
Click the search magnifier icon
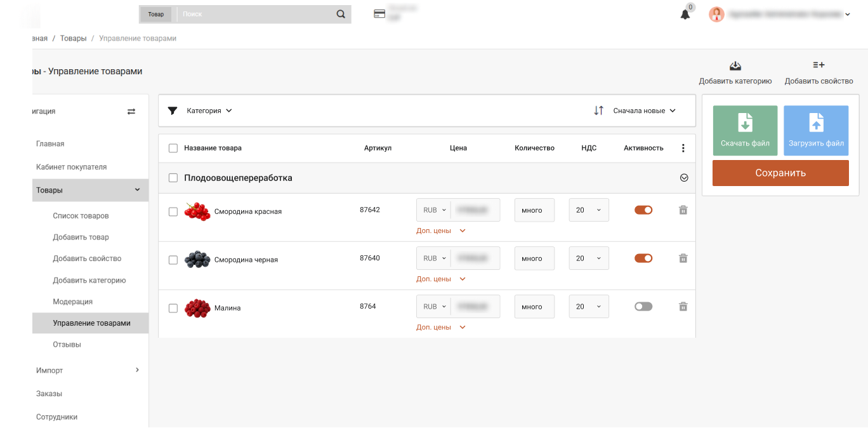tap(341, 14)
